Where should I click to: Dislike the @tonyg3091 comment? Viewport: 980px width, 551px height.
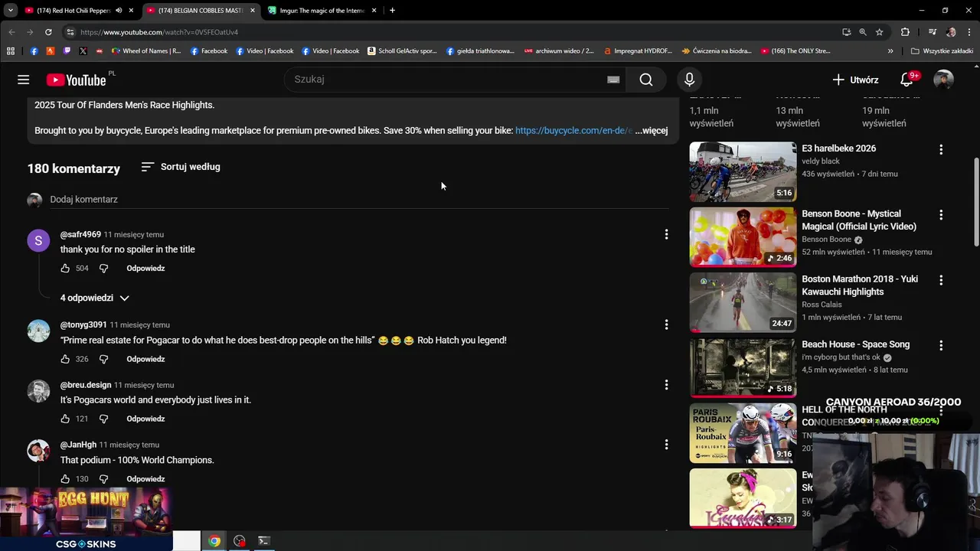click(104, 359)
